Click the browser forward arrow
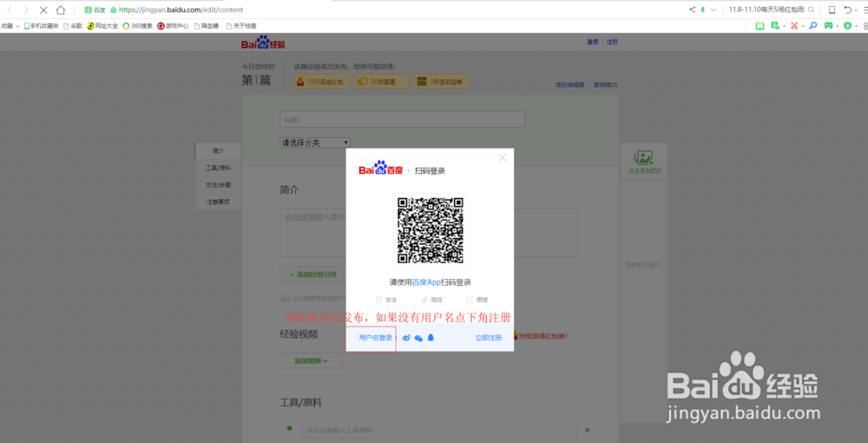Image resolution: width=868 pixels, height=443 pixels. tap(25, 10)
